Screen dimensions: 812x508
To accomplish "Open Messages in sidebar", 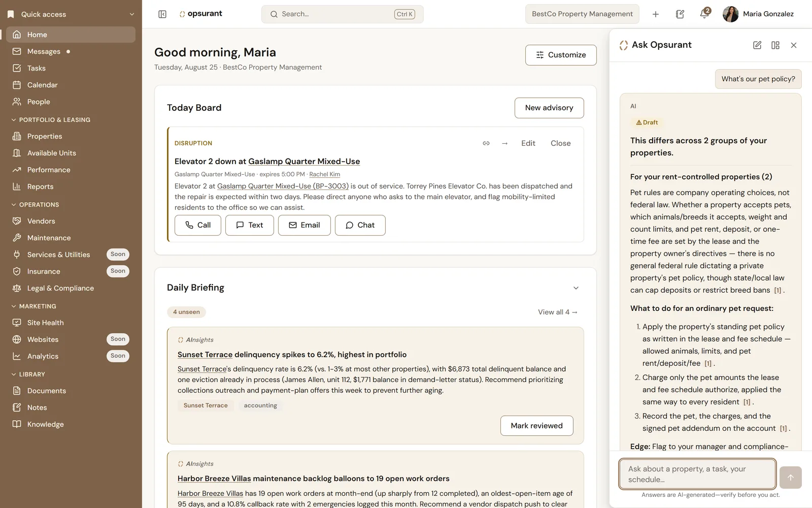I will 71,51.
